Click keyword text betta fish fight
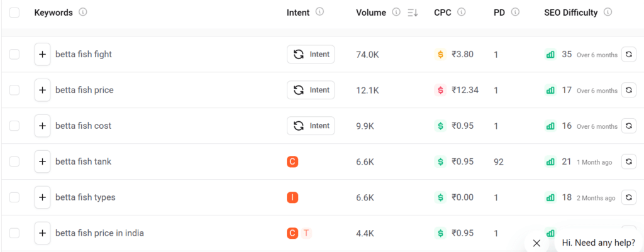This screenshot has width=644, height=252. click(x=84, y=54)
